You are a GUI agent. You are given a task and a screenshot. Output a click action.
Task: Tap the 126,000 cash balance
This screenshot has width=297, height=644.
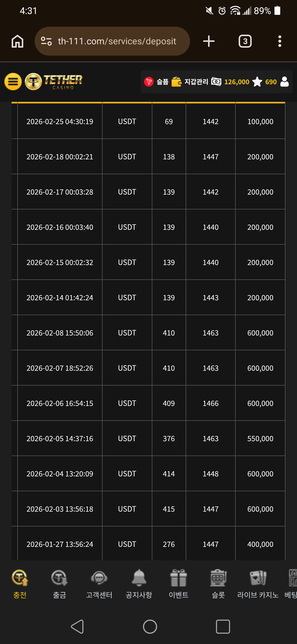click(237, 82)
